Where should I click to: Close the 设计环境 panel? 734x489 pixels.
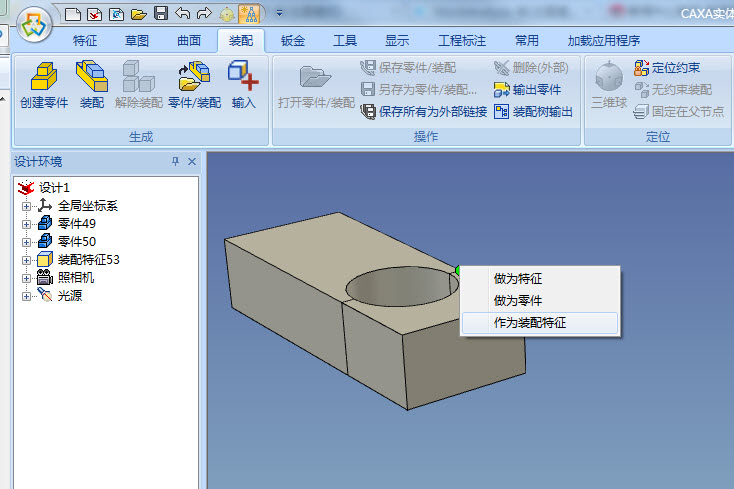pos(192,162)
